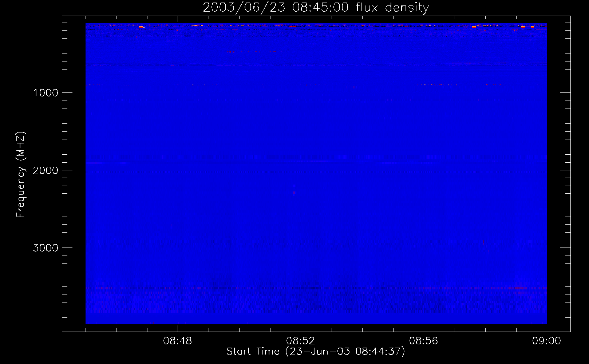Select the 'Start Time (23-Jun-03 08:44:37)' axis caption

[316, 352]
